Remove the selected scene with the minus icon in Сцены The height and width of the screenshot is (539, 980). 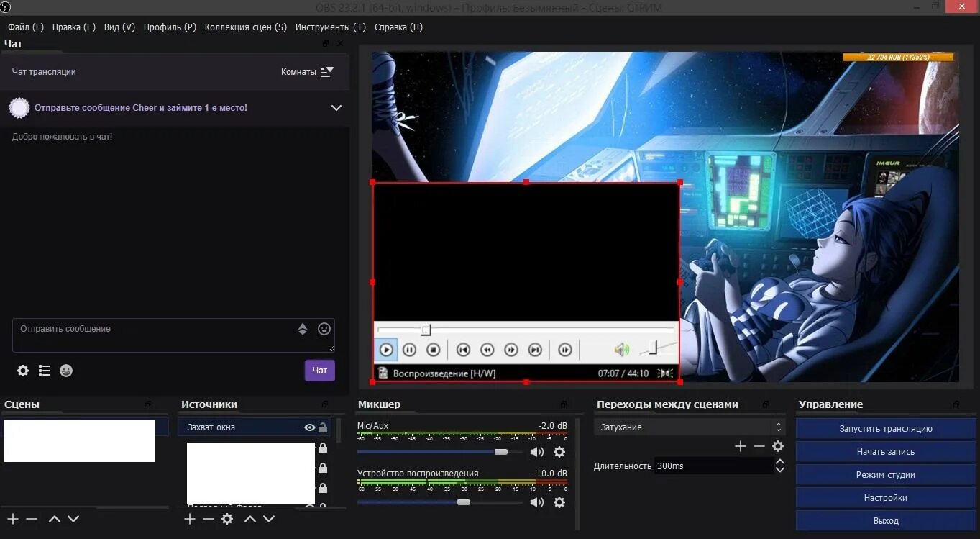[32, 519]
